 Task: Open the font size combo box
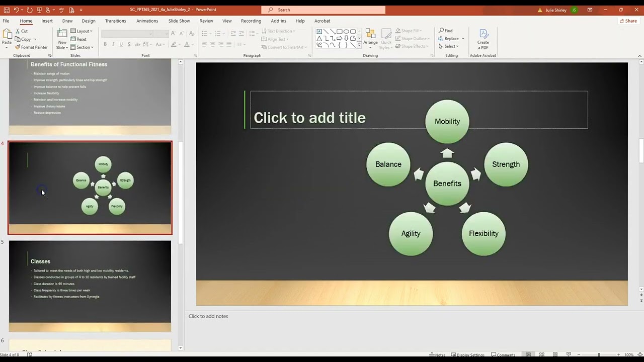pos(161,34)
